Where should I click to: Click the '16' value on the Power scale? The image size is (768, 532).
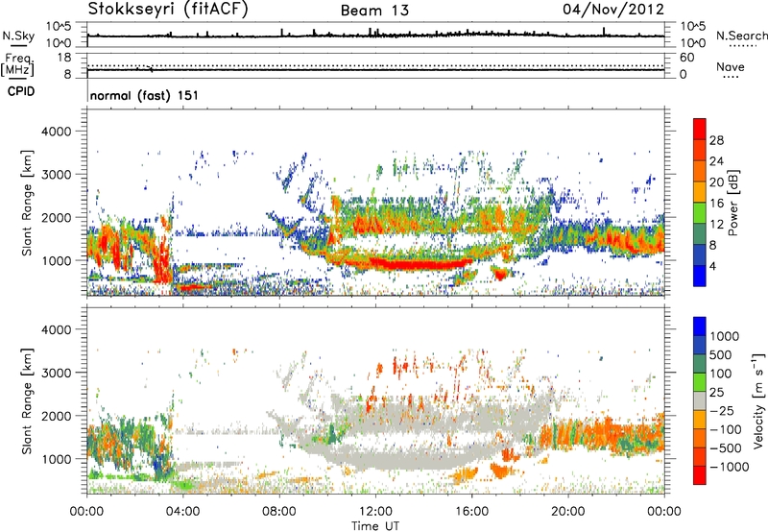pyautogui.click(x=716, y=204)
